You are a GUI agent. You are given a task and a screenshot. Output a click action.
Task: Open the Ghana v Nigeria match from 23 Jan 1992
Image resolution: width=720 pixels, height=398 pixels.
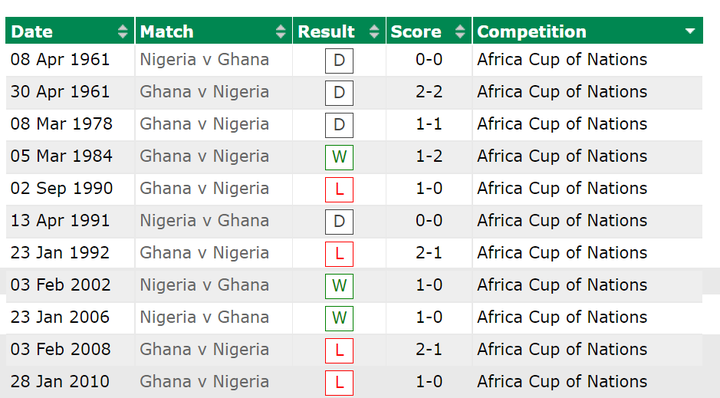[204, 253]
